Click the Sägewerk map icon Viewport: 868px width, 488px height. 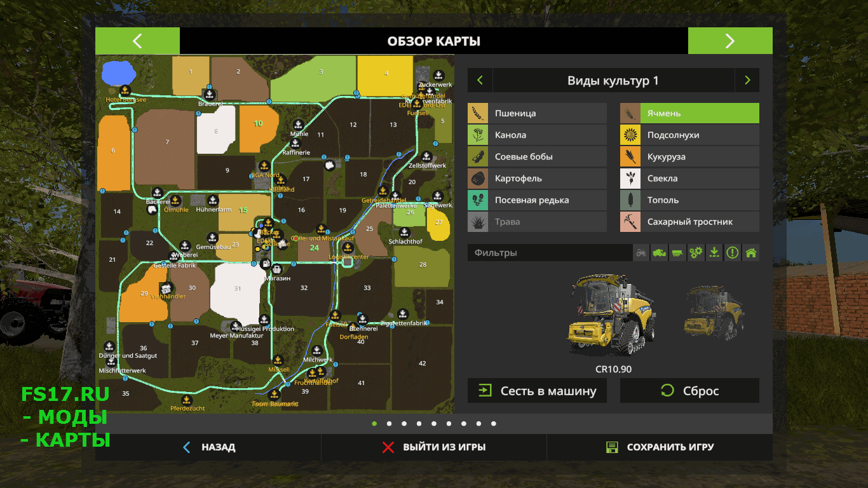coord(437,196)
